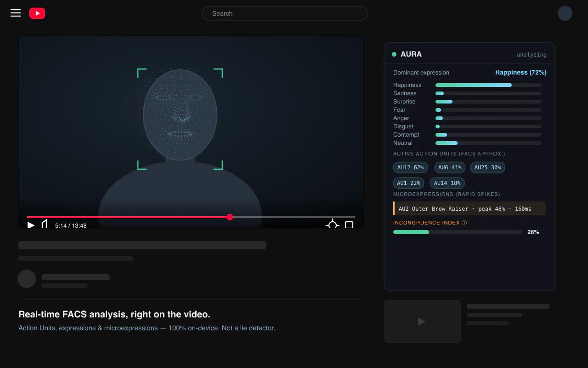Viewport: 588px width, 368px height.
Task: Click the AURA panel title
Action: click(411, 54)
